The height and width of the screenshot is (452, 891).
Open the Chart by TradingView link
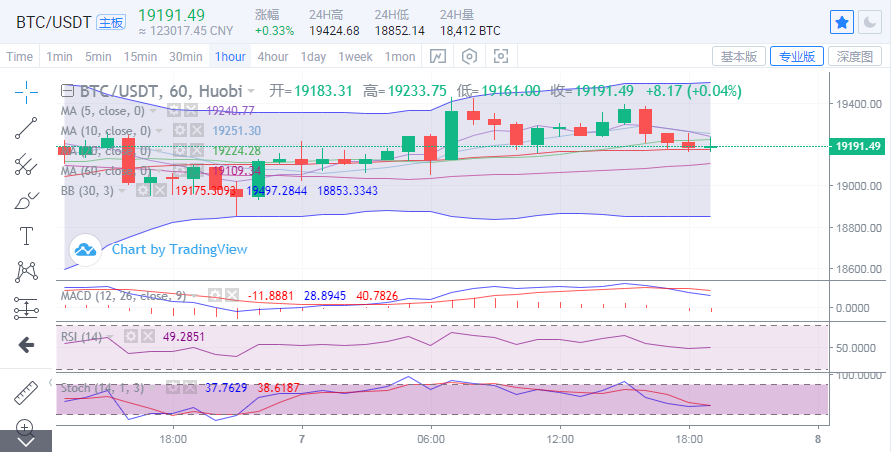[x=180, y=249]
